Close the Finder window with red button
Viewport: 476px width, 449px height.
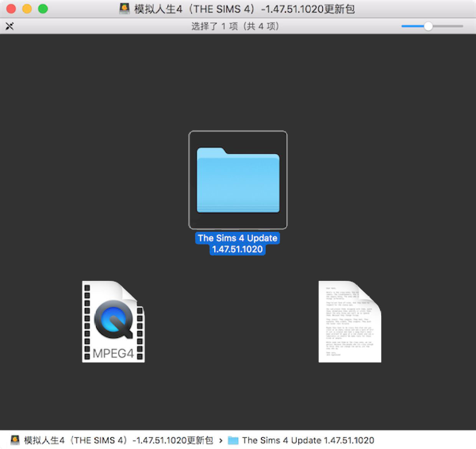(11, 8)
